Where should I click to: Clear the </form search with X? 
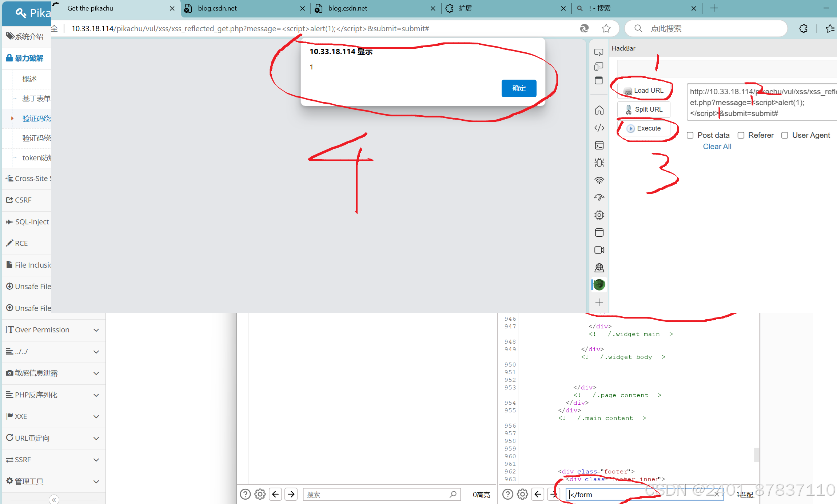pyautogui.click(x=716, y=494)
